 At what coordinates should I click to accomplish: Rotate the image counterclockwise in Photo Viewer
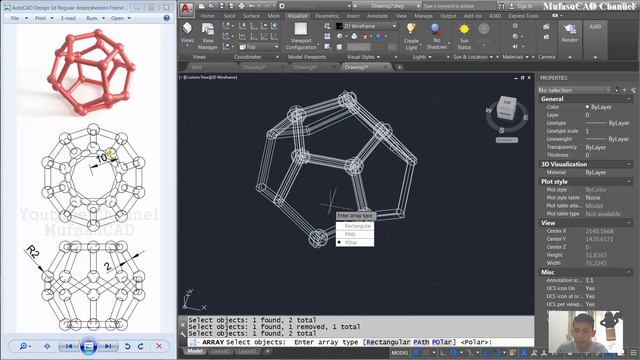point(127,346)
